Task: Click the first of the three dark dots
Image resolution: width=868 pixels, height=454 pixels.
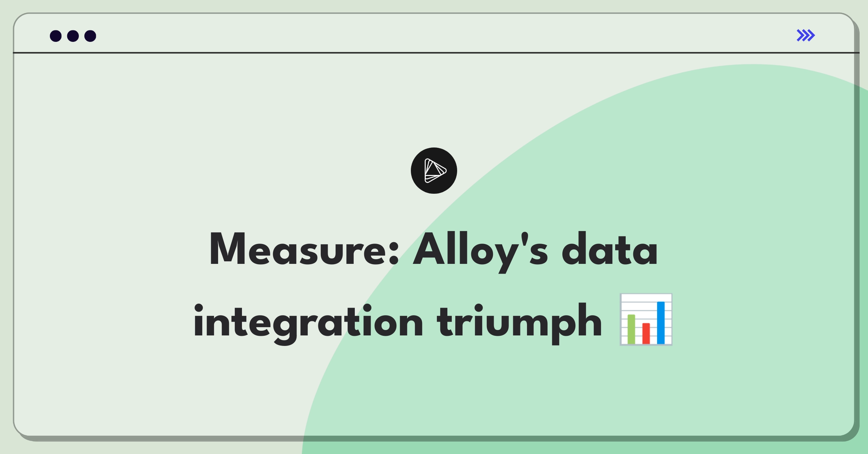Action: (56, 36)
